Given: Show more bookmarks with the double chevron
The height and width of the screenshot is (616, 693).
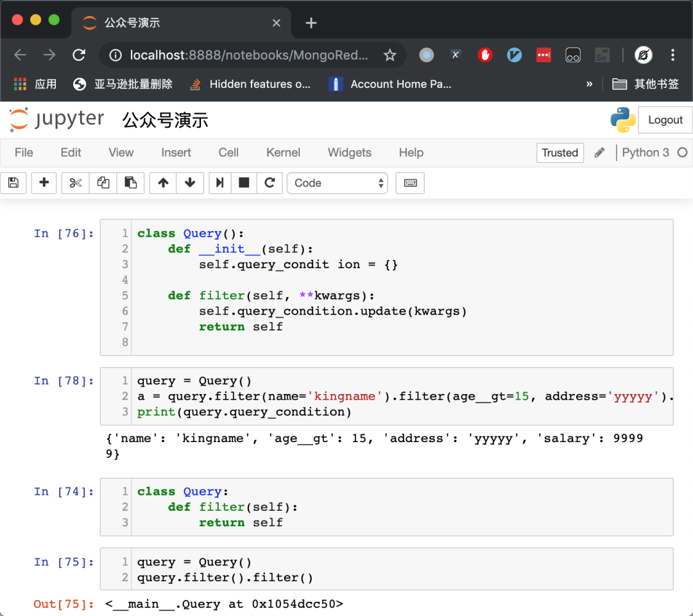Looking at the screenshot, I should (589, 84).
